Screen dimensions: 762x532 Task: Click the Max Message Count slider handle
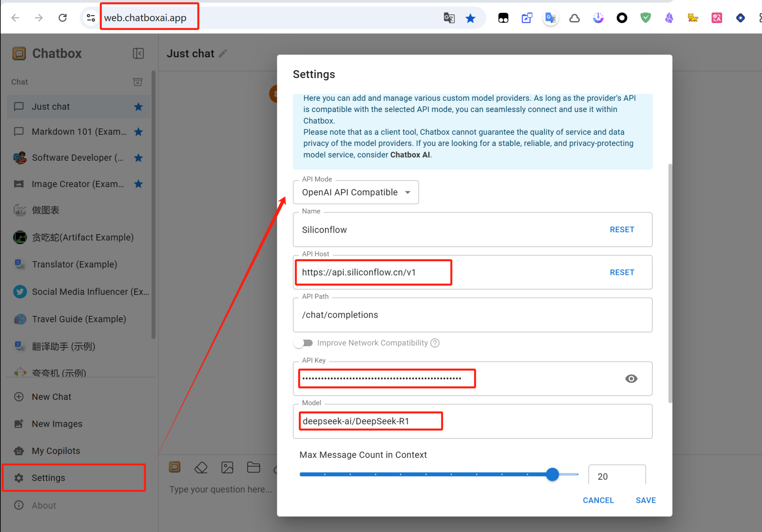coord(553,474)
